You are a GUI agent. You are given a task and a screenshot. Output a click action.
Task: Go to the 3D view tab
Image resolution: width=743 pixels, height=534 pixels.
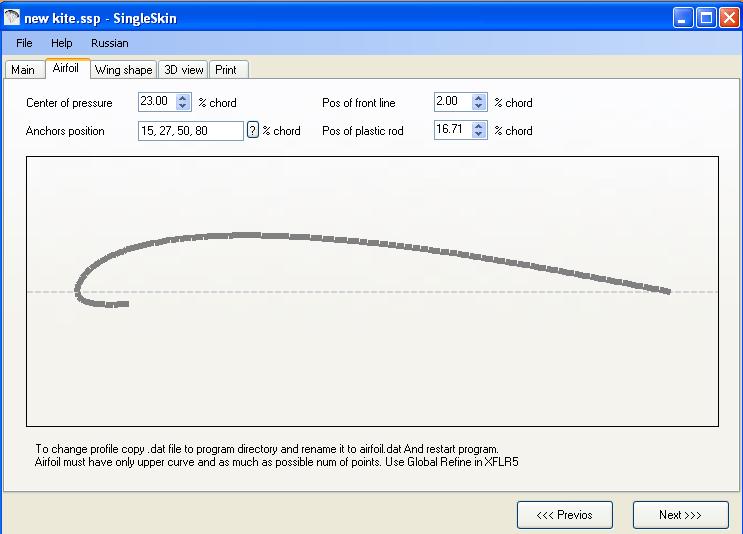[184, 70]
